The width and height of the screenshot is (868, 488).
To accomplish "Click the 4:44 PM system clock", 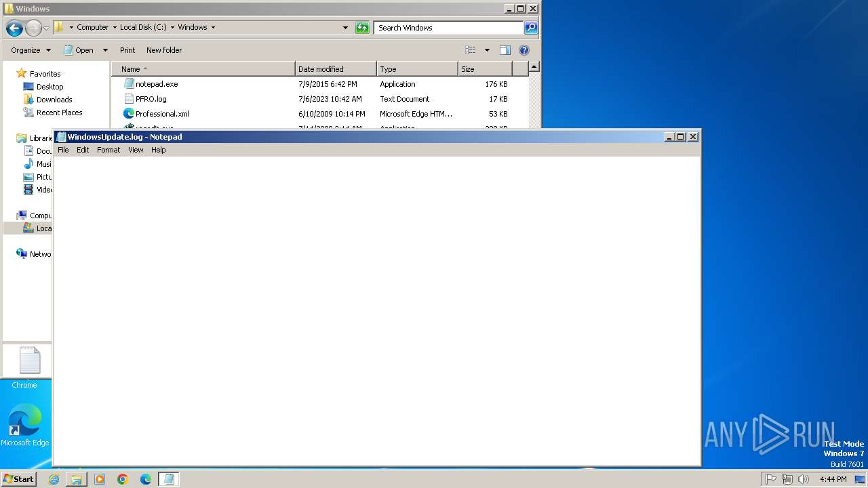I will (833, 479).
